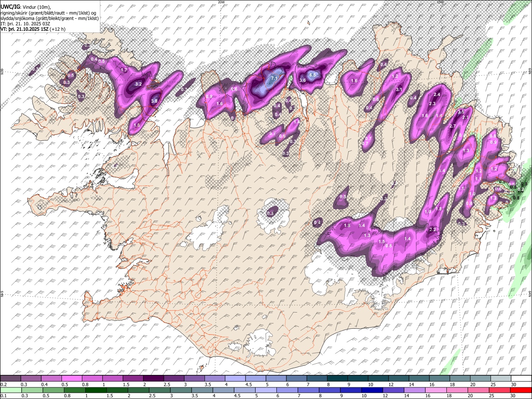Click the bright pink swatch in upper legend row

(x=71, y=379)
